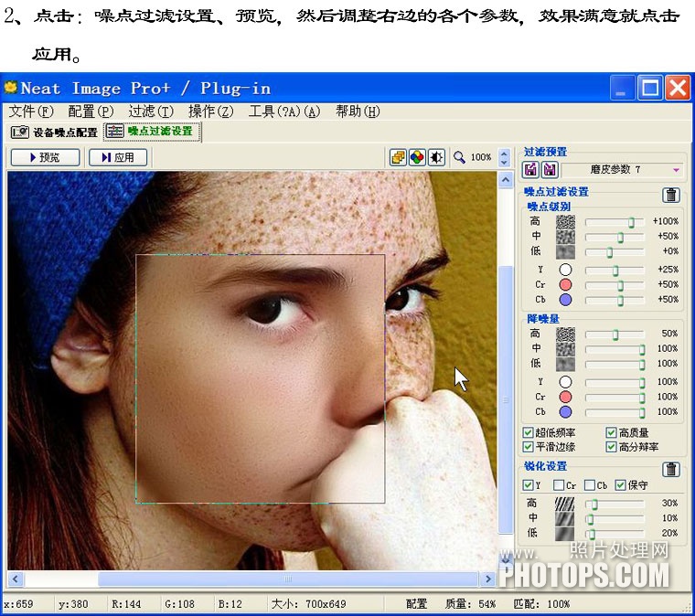Toggle the 高质量 checkbox
695x616 pixels.
click(611, 432)
